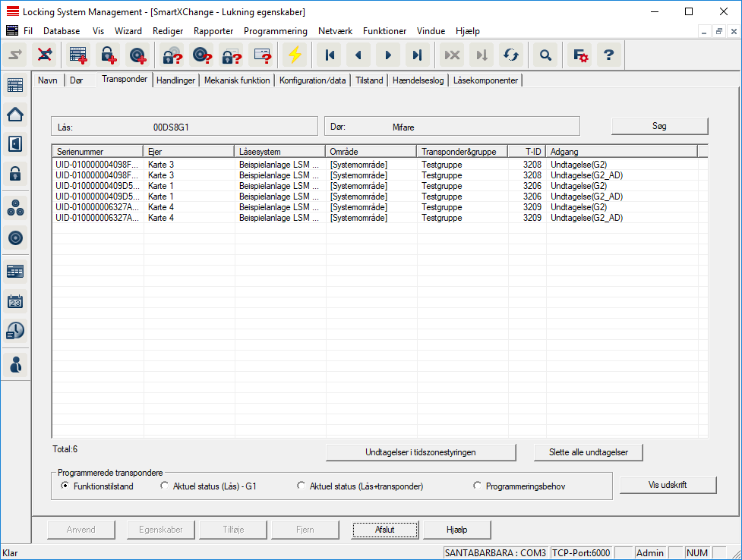
Task: Sort the list by Serienummer column header
Action: click(97, 152)
